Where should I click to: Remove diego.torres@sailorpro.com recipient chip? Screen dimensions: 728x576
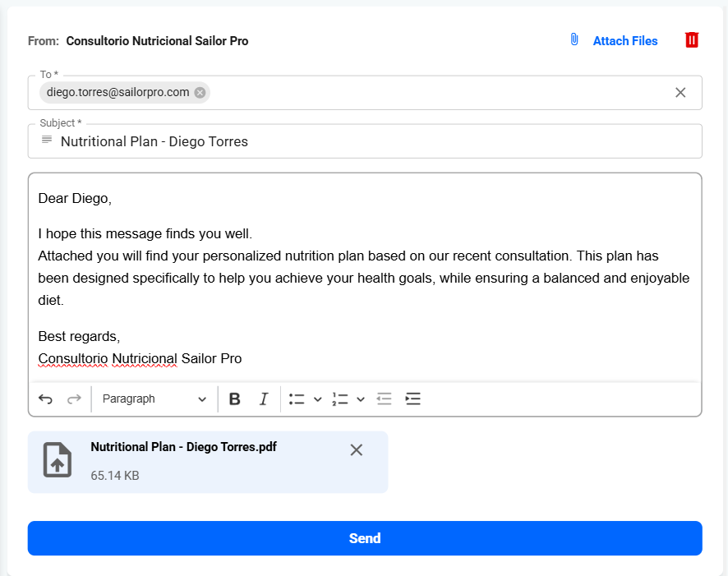click(x=200, y=93)
